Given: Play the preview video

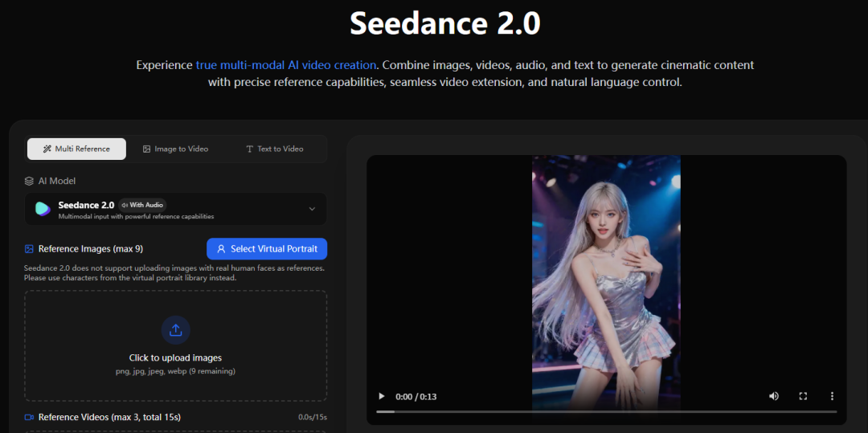Looking at the screenshot, I should click(382, 396).
